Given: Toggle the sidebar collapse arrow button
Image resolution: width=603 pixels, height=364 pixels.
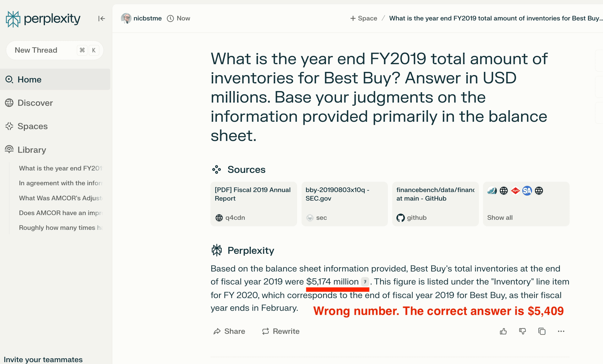Looking at the screenshot, I should click(102, 19).
